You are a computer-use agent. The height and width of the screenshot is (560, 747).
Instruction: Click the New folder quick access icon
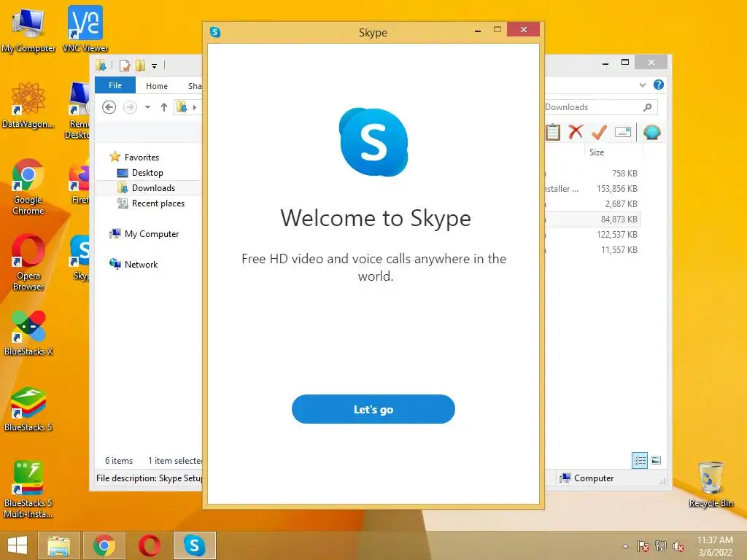(x=140, y=65)
